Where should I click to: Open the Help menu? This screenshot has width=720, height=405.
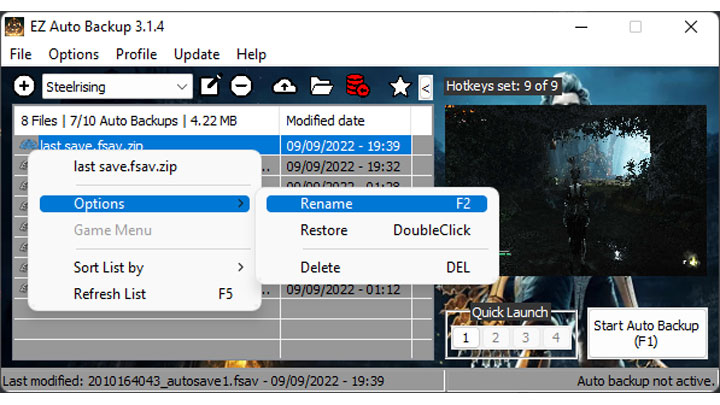tap(251, 54)
